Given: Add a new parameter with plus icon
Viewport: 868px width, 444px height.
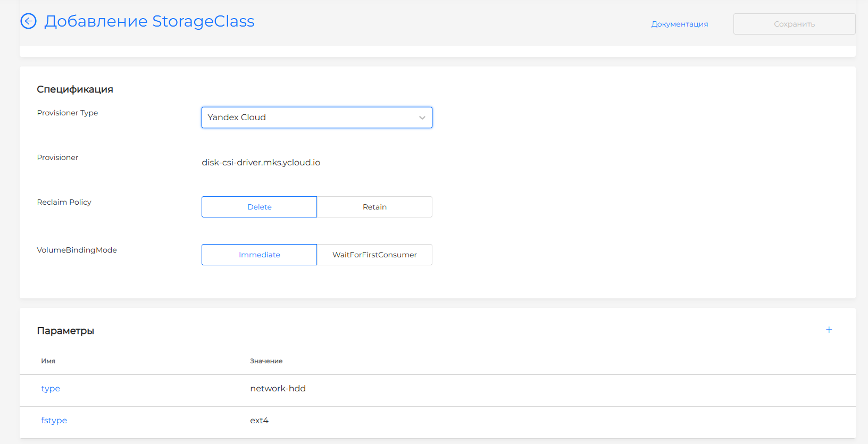Looking at the screenshot, I should click(x=829, y=330).
